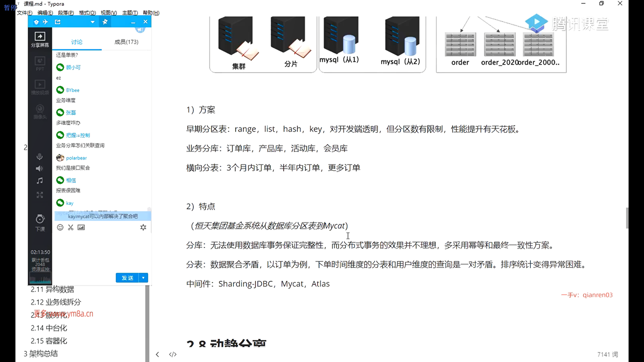Open the dropdown arrow in blue title bar
Screen dimensions: 644x362
tap(93, 22)
